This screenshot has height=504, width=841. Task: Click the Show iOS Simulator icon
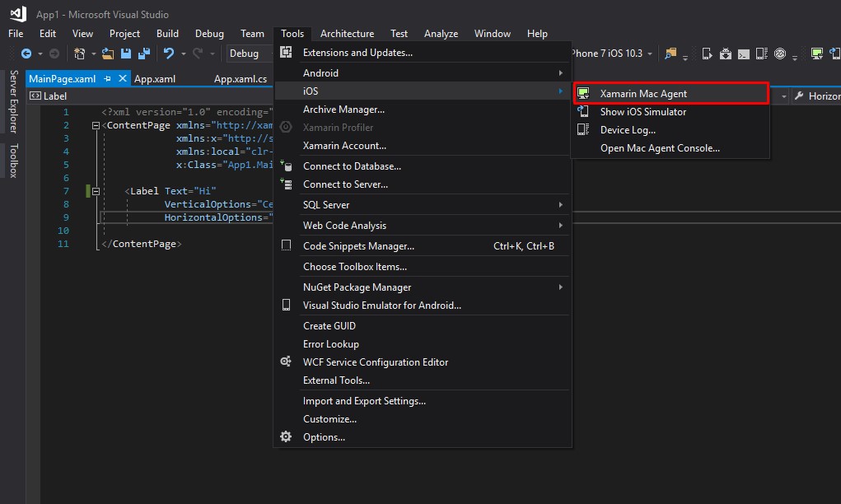(583, 111)
